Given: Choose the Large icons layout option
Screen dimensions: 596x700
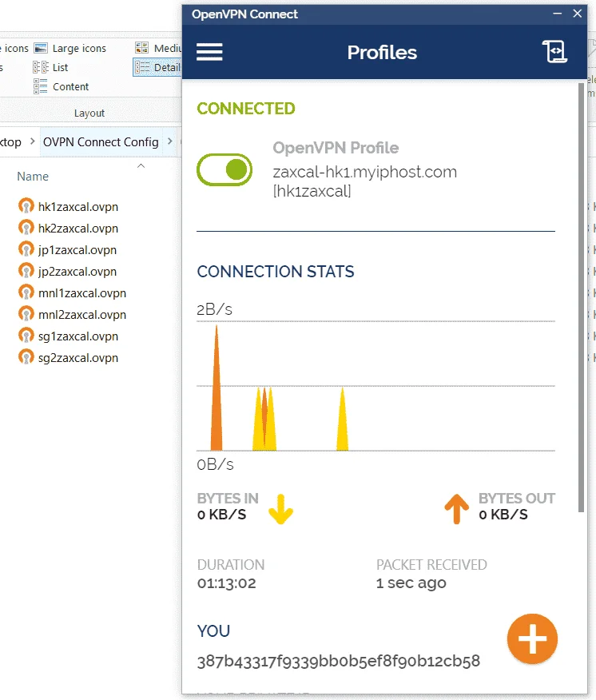Looking at the screenshot, I should (70, 48).
